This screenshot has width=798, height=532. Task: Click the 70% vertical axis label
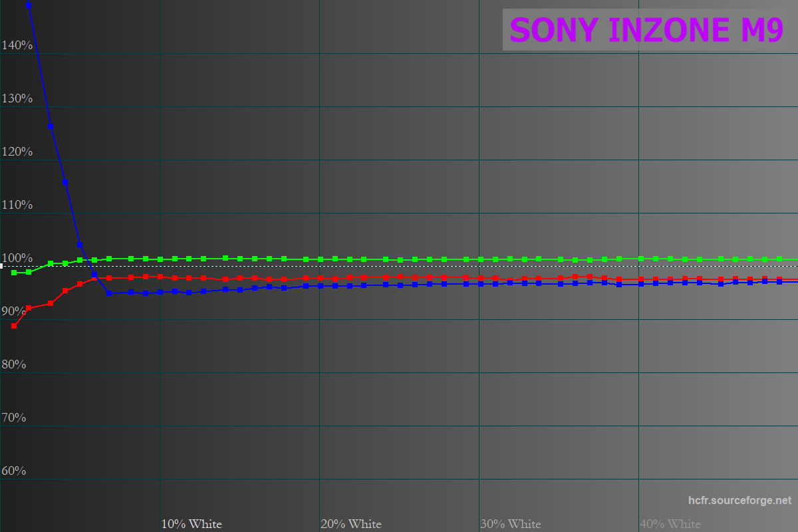tap(15, 418)
